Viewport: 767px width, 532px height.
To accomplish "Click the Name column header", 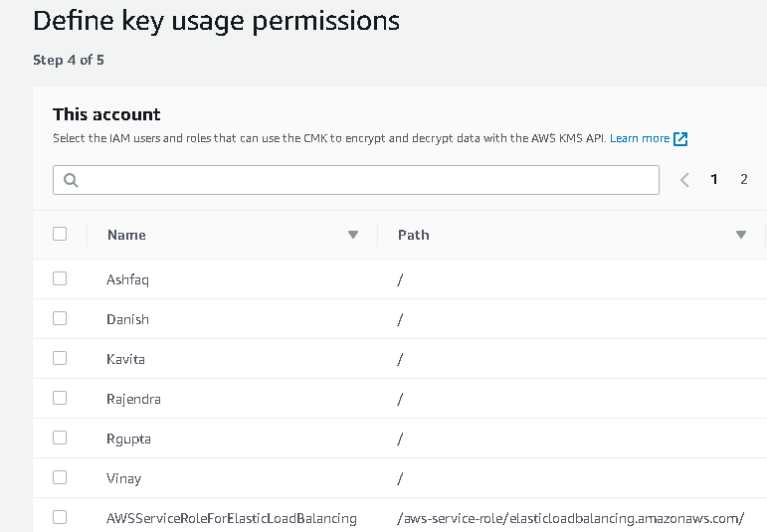I will [x=126, y=235].
